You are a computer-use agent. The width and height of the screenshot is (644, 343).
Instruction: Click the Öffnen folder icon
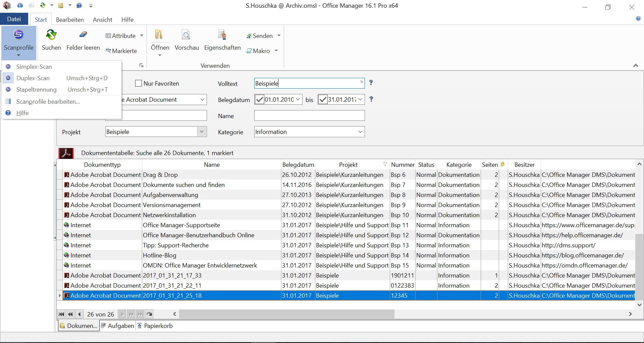point(159,35)
